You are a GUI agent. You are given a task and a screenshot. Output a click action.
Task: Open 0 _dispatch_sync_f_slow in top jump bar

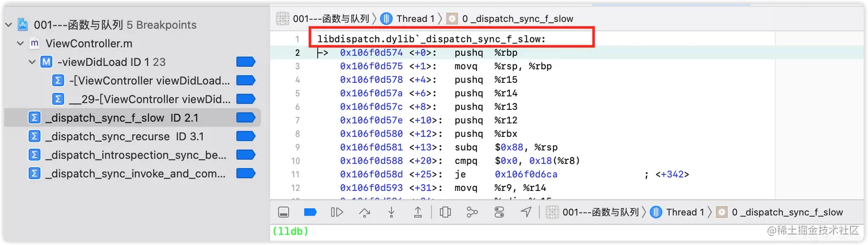[518, 18]
